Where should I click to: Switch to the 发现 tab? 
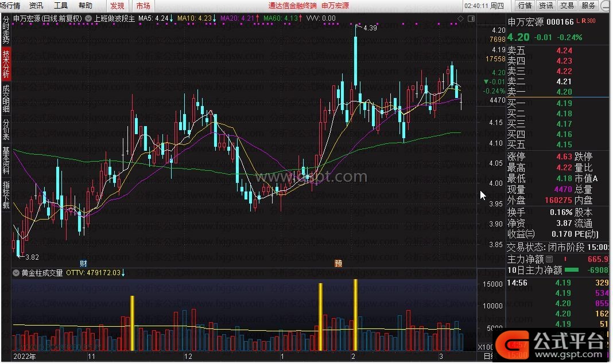click(x=117, y=6)
